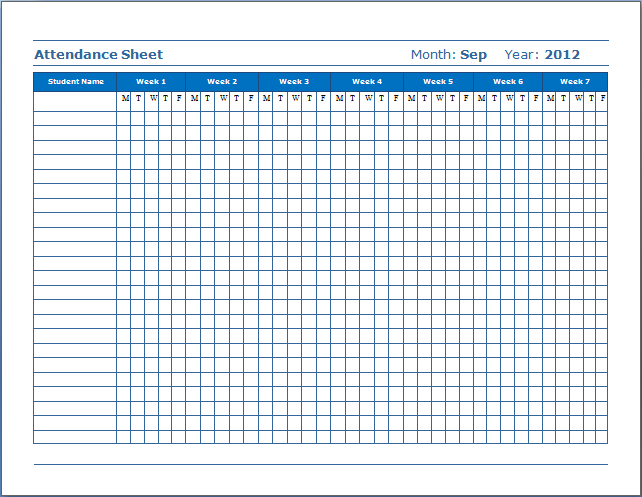Select the 'F' day cell under Week 2
The image size is (642, 497).
pyautogui.click(x=251, y=101)
